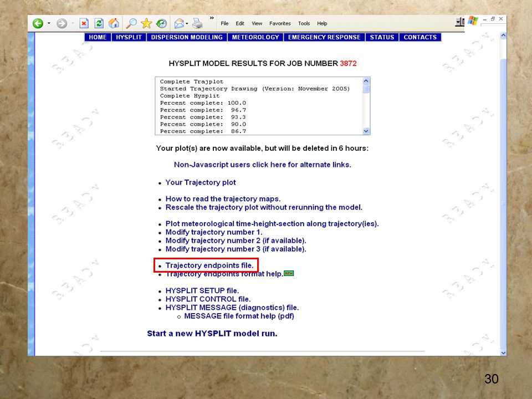Open the Tools menu
Screen dimensions: 532x399
coord(304,23)
